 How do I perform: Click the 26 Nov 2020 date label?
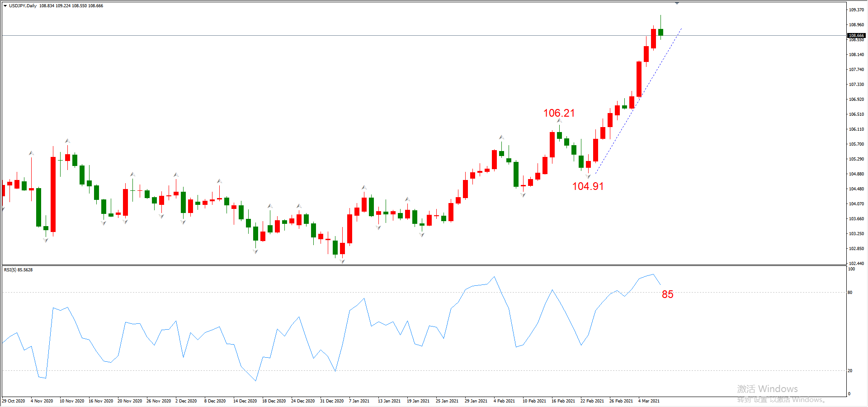[x=159, y=401]
